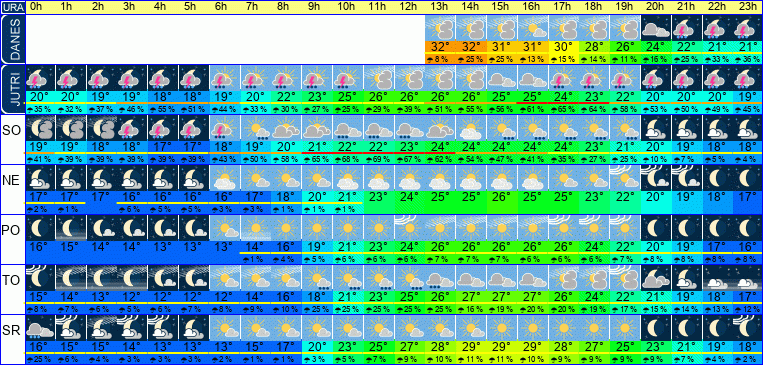Click the NE day label
This screenshot has height=365, width=763.
pos(11,181)
